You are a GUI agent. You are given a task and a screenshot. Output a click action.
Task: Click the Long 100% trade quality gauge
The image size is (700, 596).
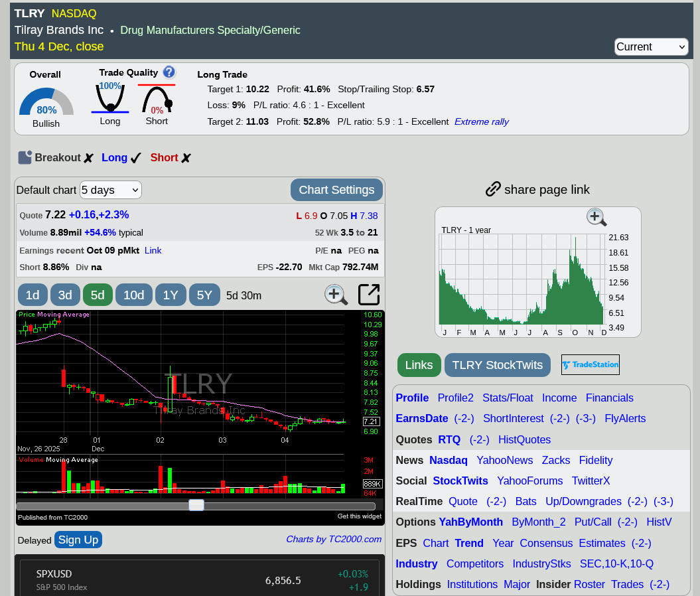click(x=110, y=98)
